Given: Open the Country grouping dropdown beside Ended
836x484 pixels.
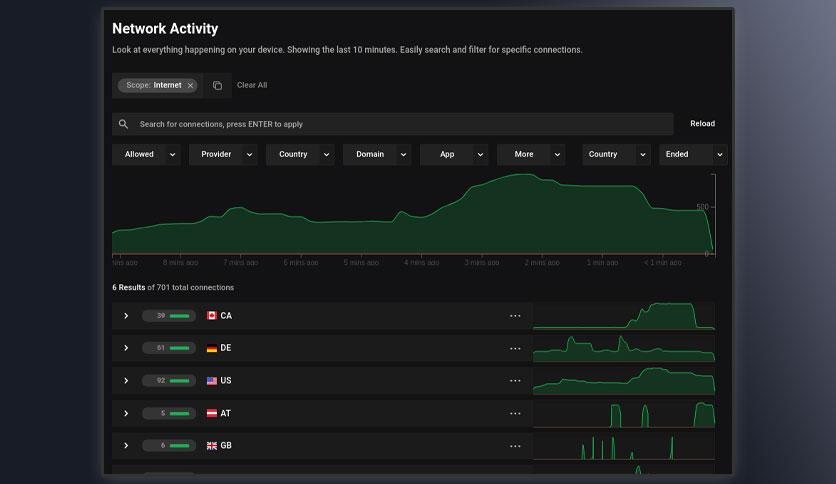Looking at the screenshot, I should tap(616, 154).
